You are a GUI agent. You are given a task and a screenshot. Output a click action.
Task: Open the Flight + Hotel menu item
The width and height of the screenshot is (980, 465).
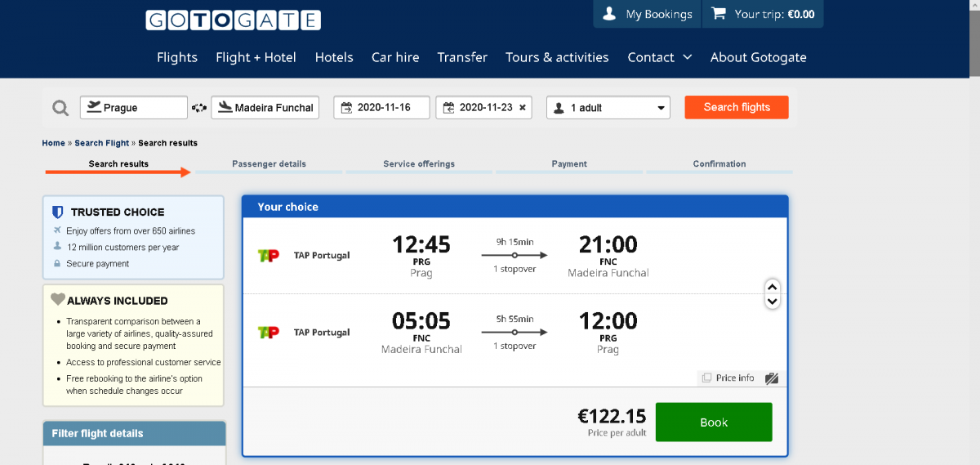[x=256, y=57]
